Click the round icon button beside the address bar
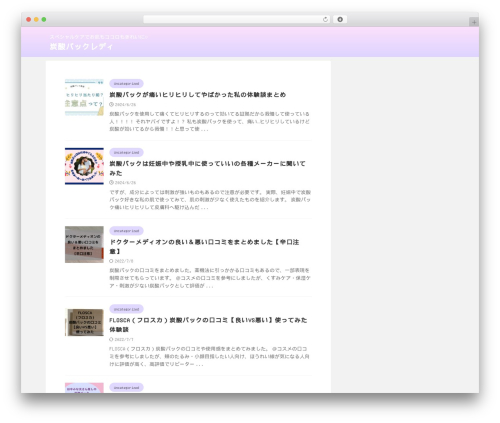Screen dimensions: 500x423 340,20
